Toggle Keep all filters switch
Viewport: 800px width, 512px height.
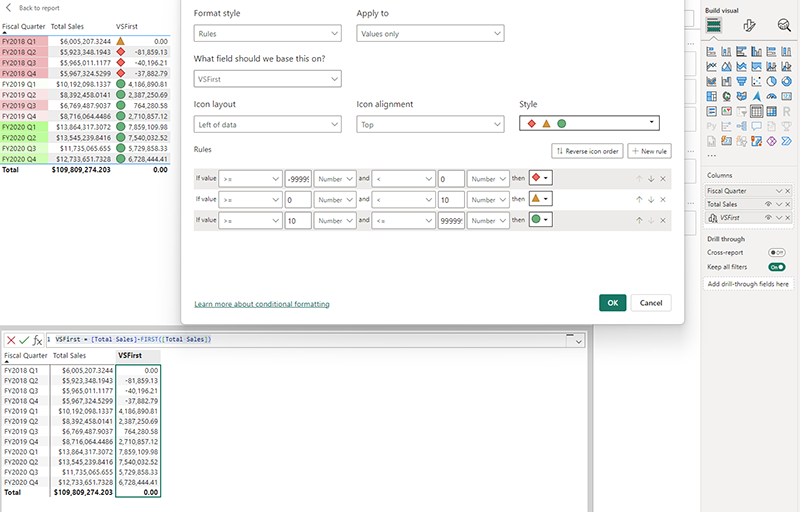tap(777, 267)
